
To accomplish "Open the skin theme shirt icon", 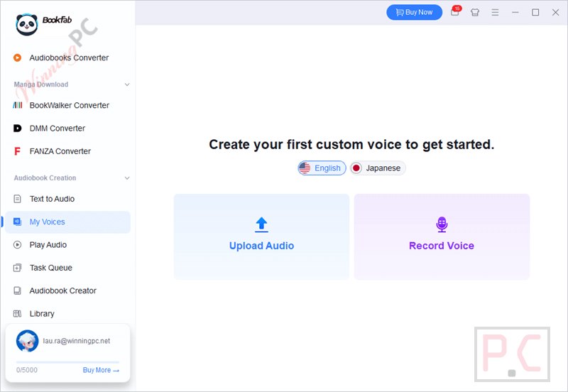I will click(475, 13).
